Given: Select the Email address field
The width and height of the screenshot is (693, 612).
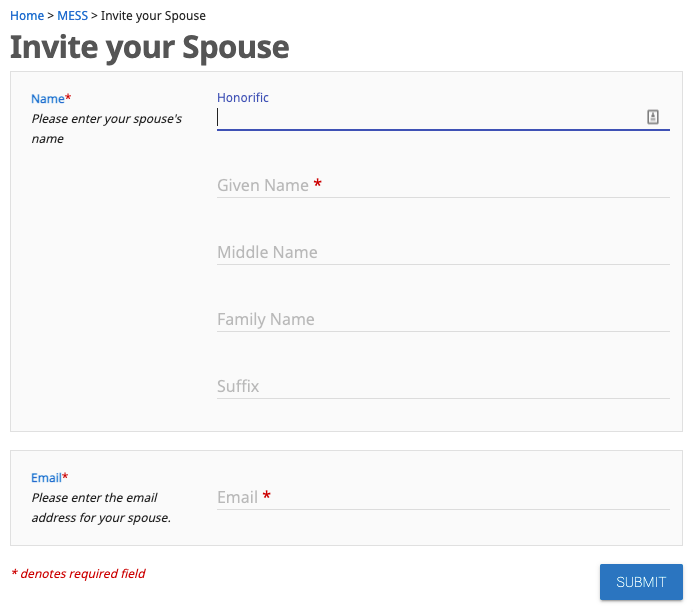Looking at the screenshot, I should coord(443,497).
